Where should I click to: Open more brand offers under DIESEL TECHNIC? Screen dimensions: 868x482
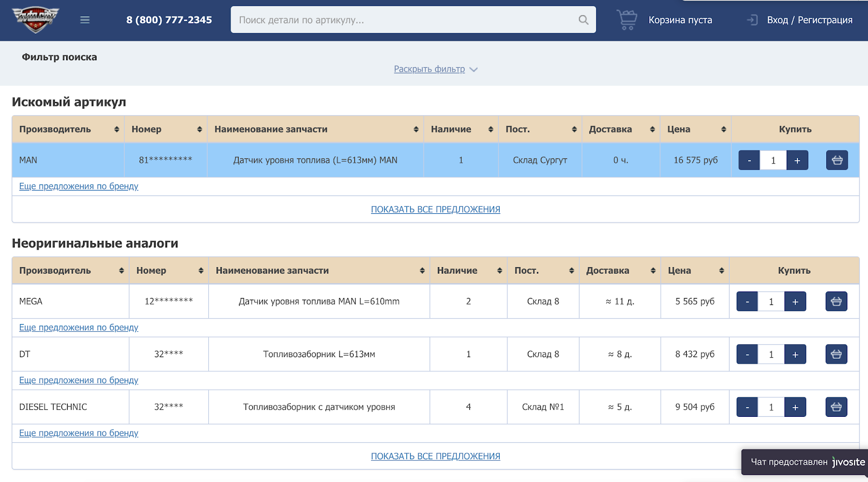pos(79,433)
